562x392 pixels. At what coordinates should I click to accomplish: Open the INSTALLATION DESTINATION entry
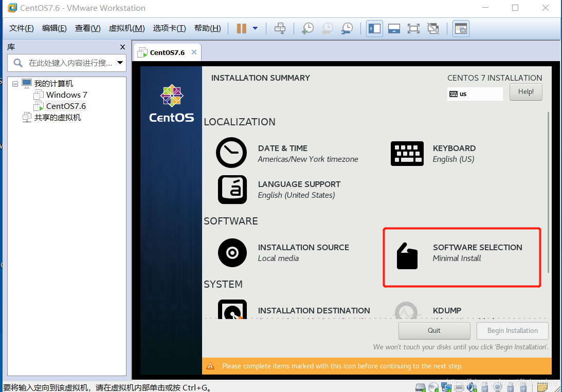click(314, 311)
